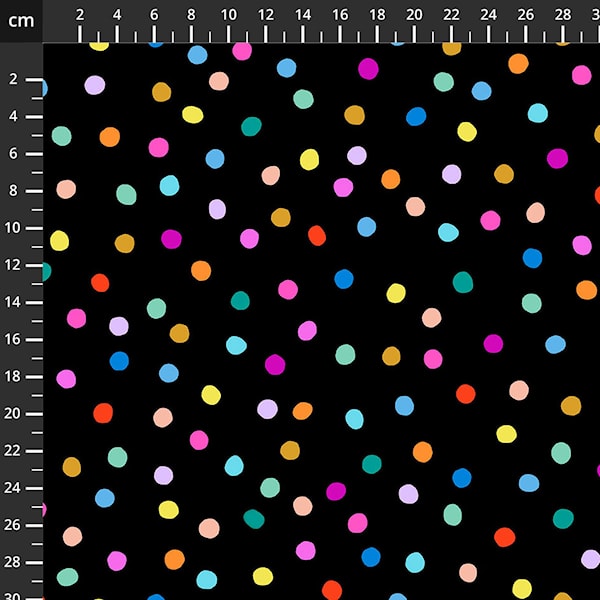Click the 2 mark on the vertical ruler

pyautogui.click(x=15, y=80)
